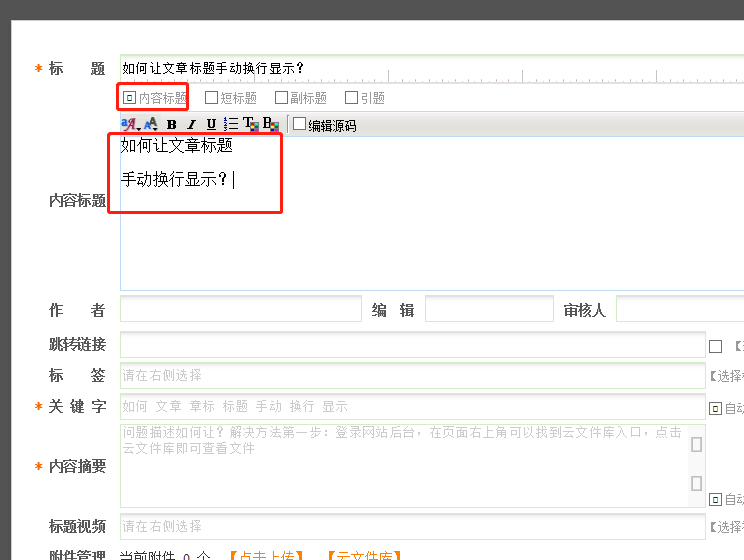Focus the 编辑 text field

[489, 309]
